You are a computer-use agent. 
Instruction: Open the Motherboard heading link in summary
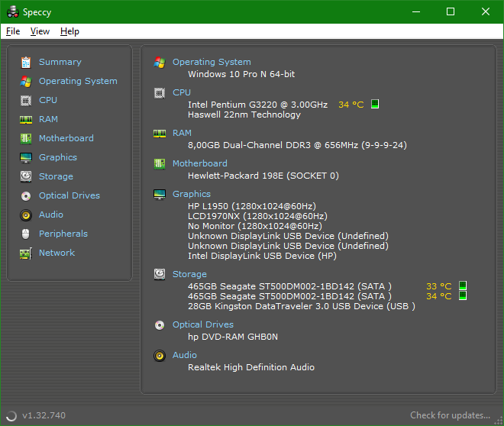tap(200, 163)
